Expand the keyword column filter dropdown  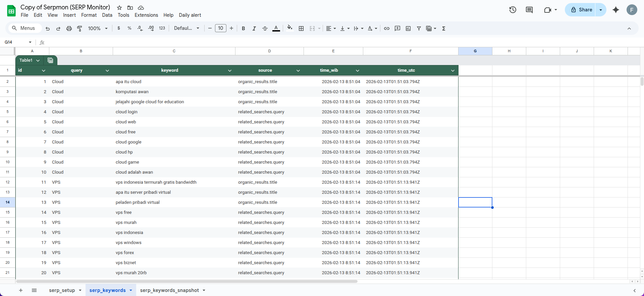229,70
